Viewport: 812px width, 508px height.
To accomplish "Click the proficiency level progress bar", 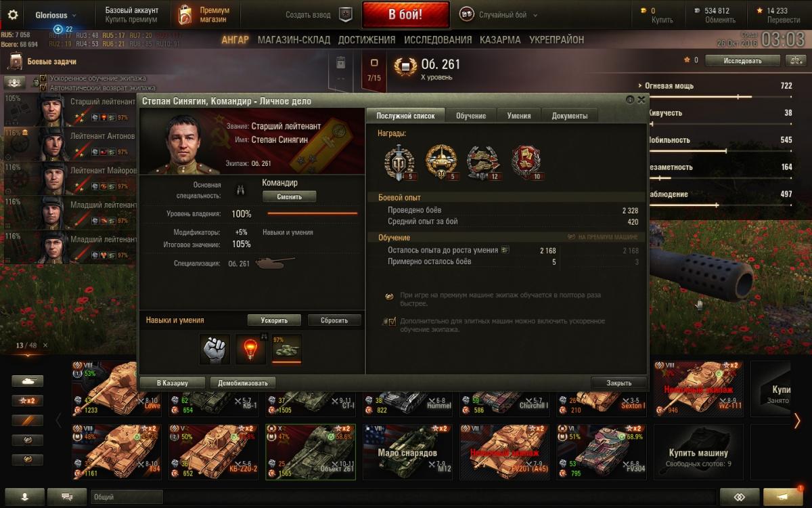I will (x=313, y=213).
